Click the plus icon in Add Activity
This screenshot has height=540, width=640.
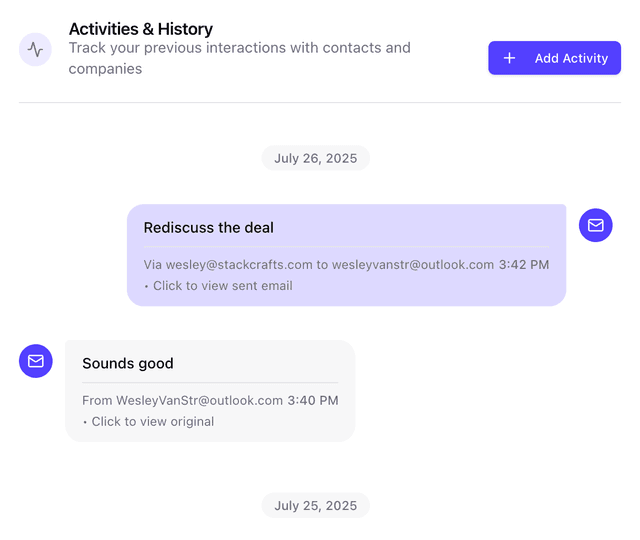pos(509,58)
